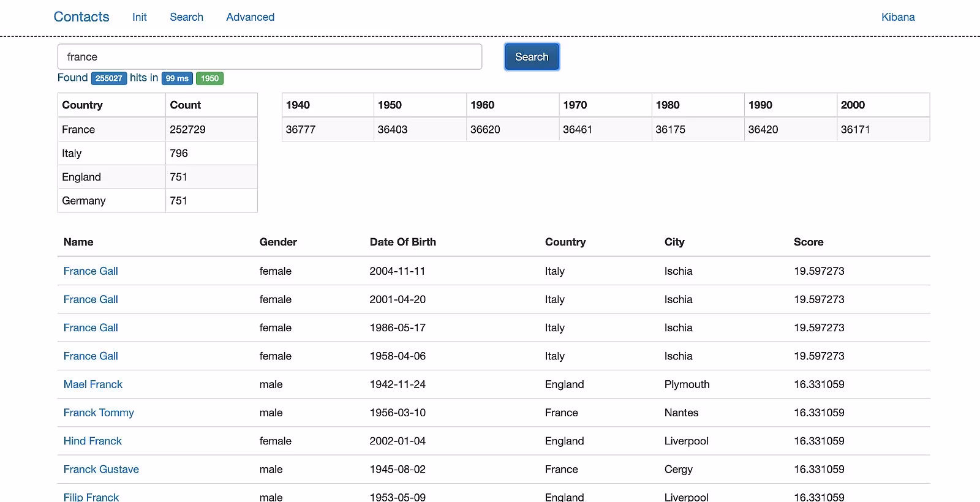Open the Search page from top navigation
The image size is (980, 502).
[x=186, y=17]
